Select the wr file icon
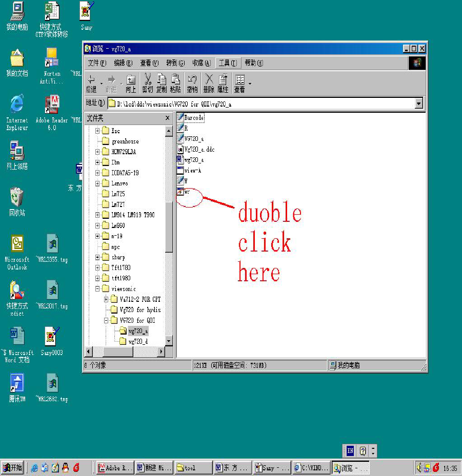462x476 pixels. [180, 192]
